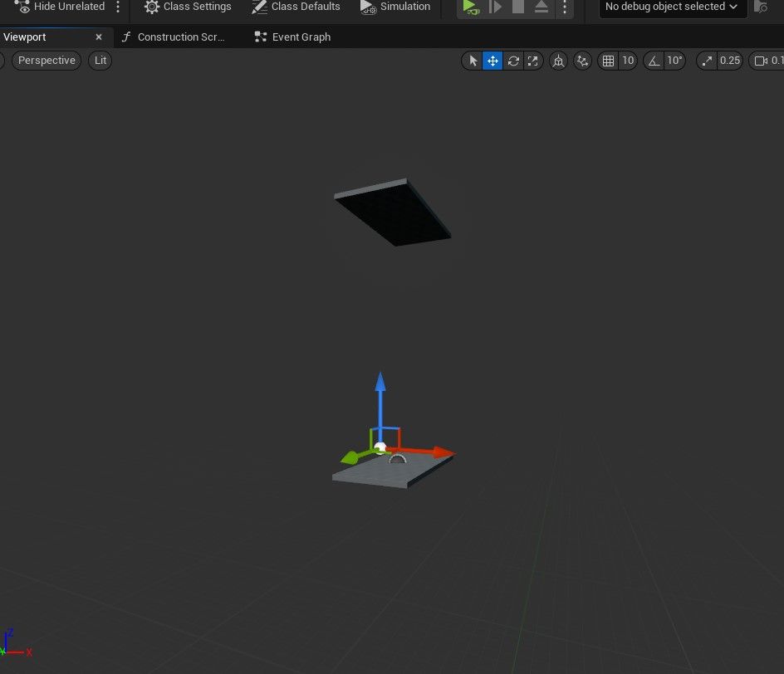This screenshot has height=674, width=784.
Task: Select the Translate (move) tool
Action: [x=493, y=61]
